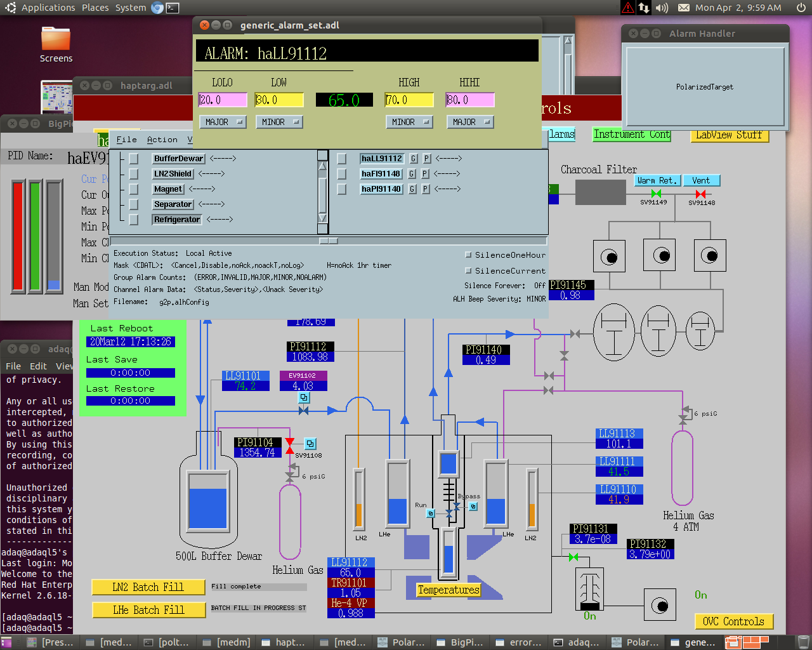Toggle the Magnet group checkbox

coord(134,189)
